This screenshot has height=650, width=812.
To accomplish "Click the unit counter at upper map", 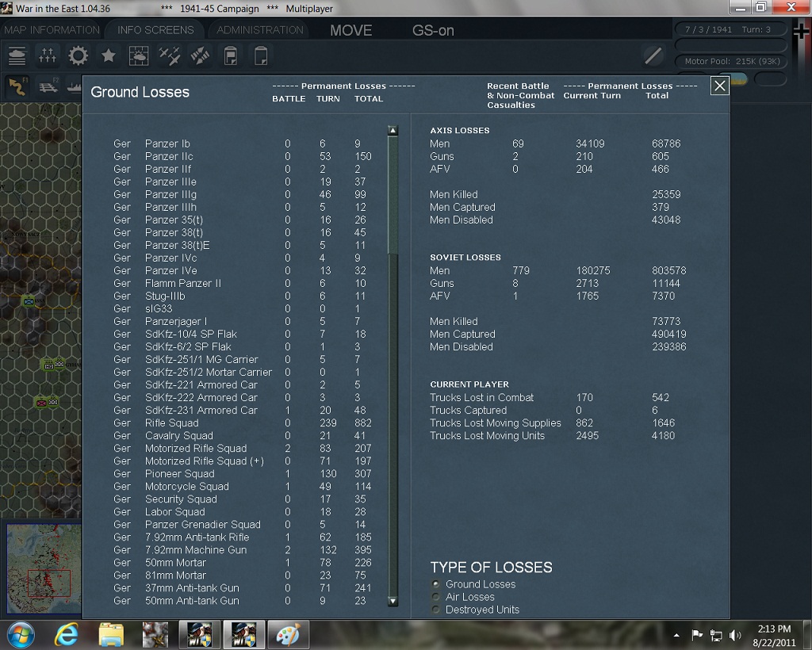I will (x=29, y=301).
